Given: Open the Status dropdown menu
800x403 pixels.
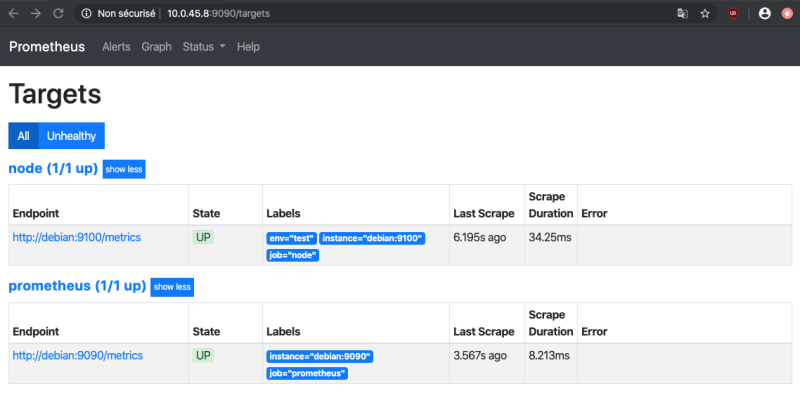Looking at the screenshot, I should (x=204, y=47).
